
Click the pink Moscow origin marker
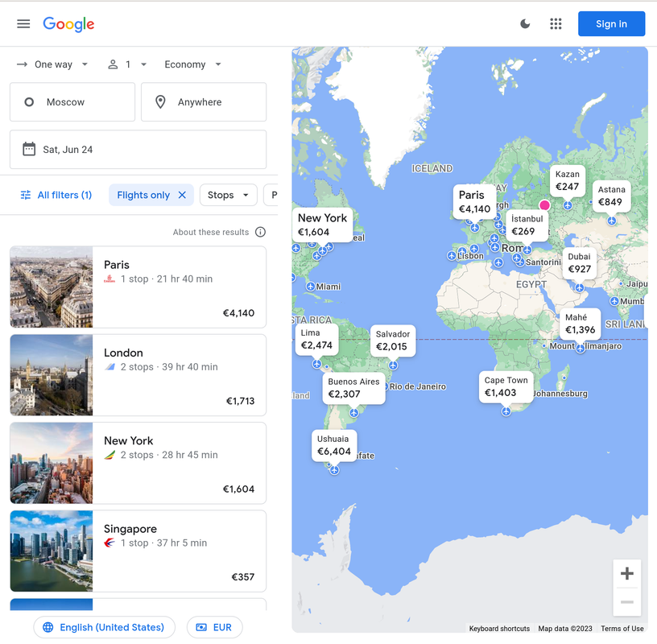544,205
